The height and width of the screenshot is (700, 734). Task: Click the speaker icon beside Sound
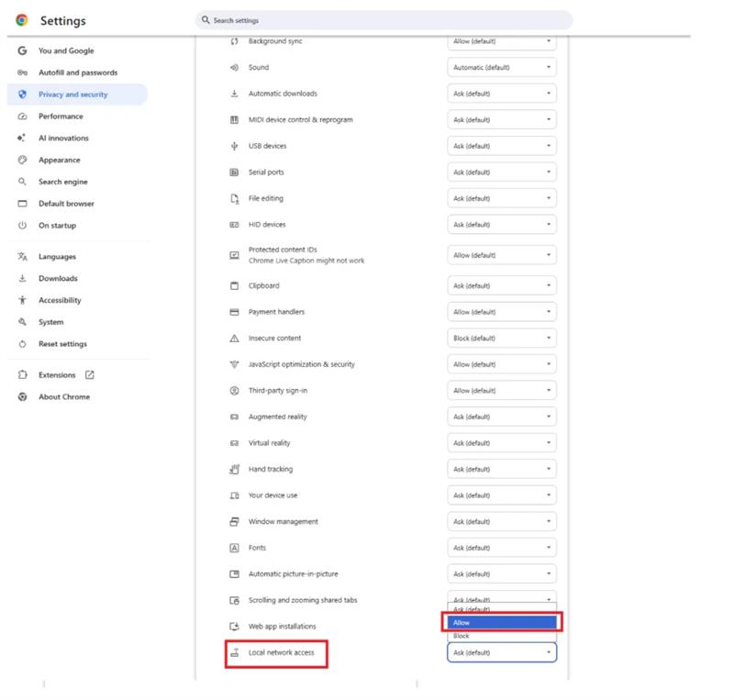[x=234, y=67]
